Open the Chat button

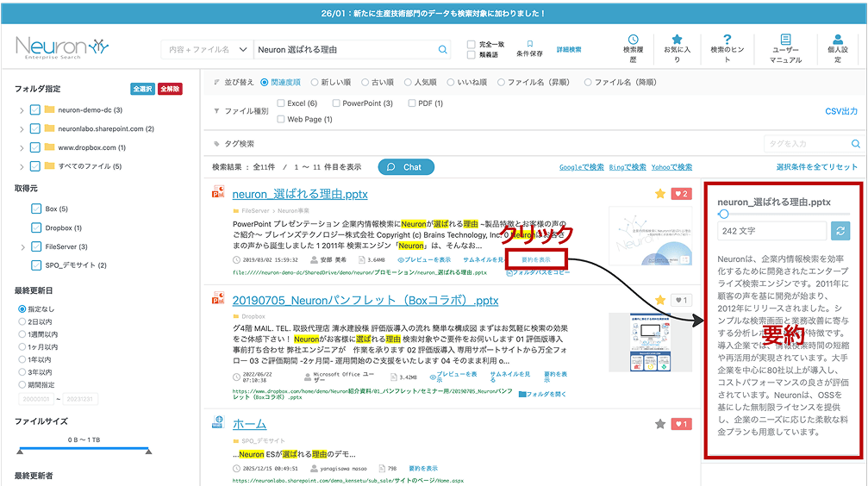(x=406, y=167)
